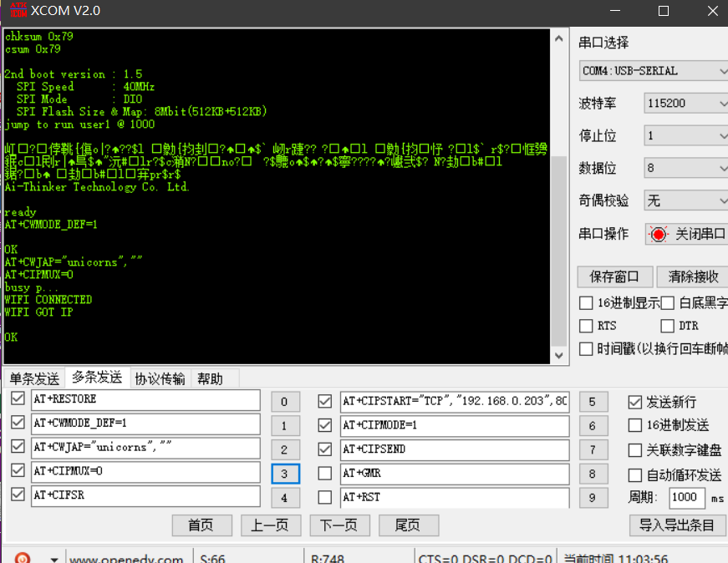The height and width of the screenshot is (563, 728).
Task: Enable the 白底黑字 checkbox
Action: (667, 303)
